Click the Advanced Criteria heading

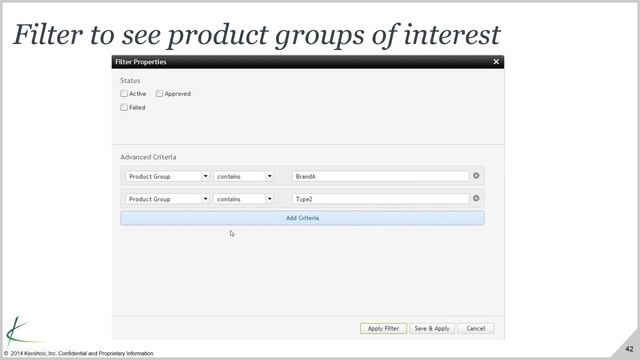[x=148, y=157]
